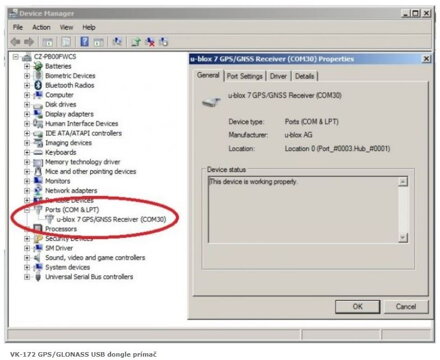This screenshot has height=360, width=440.
Task: Expand the Imaging devices node
Action: click(x=27, y=143)
